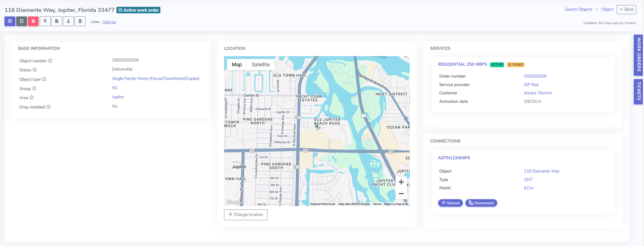This screenshot has width=644, height=246.
Task: Click object number value OBJ00000006
Action: [x=125, y=60]
